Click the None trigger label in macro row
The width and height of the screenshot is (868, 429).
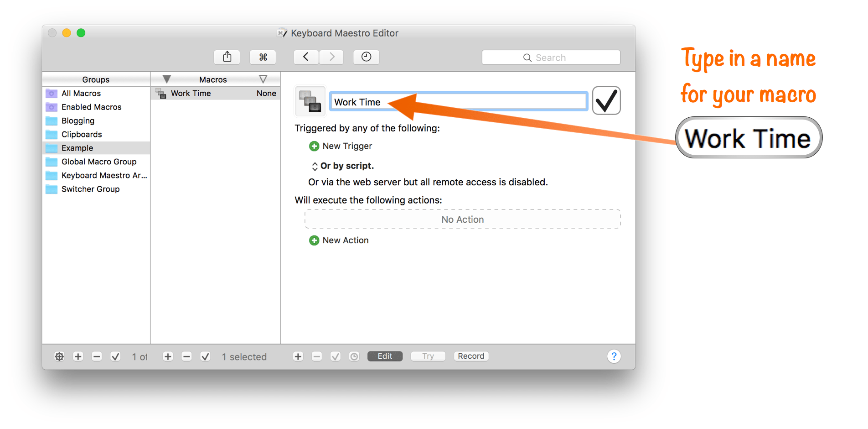[266, 93]
